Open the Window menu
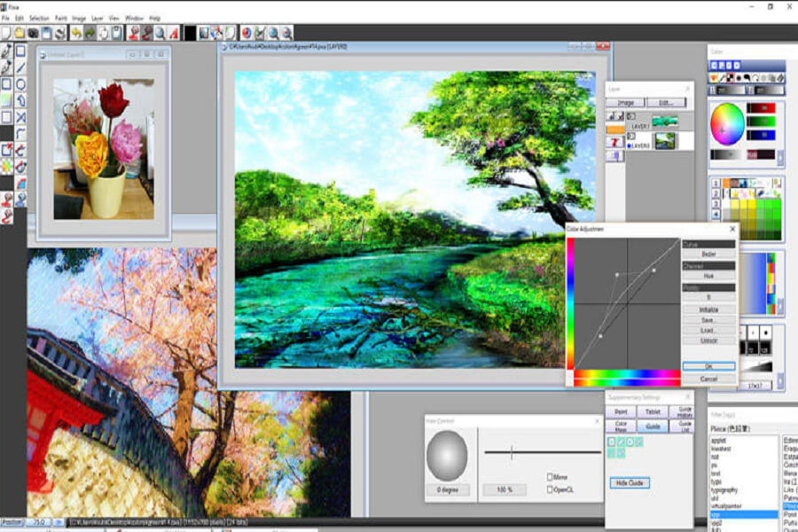Screen dimensions: 798x532 134,19
